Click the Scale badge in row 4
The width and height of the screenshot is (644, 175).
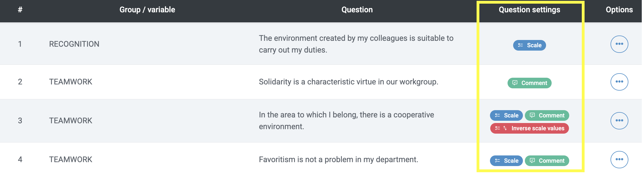pos(506,161)
